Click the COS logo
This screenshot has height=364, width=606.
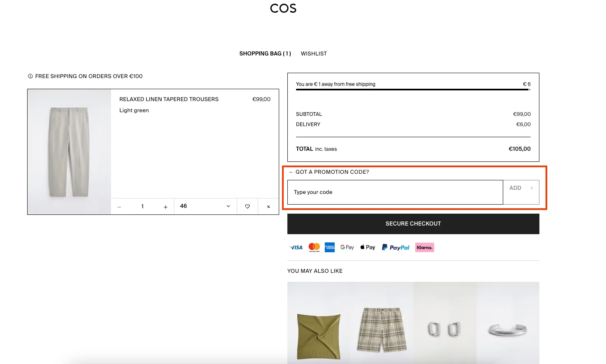(283, 8)
